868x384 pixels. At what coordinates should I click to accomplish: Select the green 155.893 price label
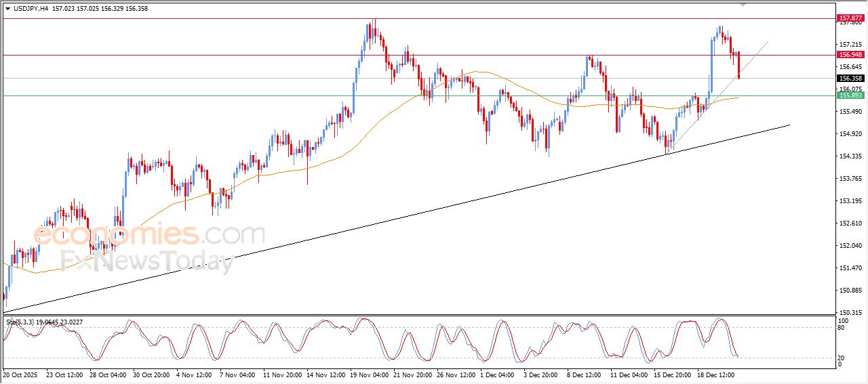pos(850,95)
